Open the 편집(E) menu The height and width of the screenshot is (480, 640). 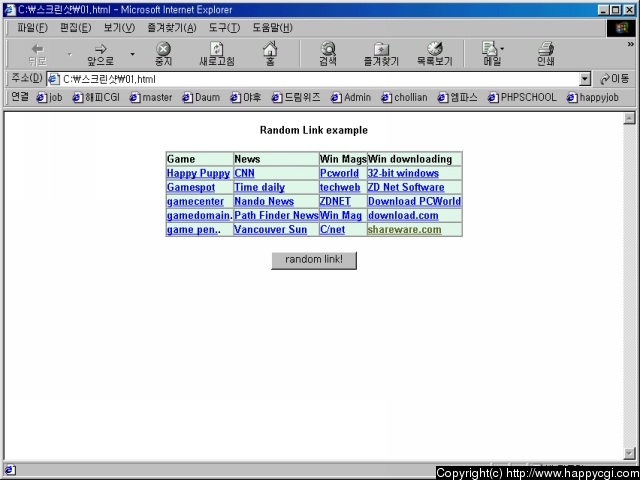coord(76,28)
